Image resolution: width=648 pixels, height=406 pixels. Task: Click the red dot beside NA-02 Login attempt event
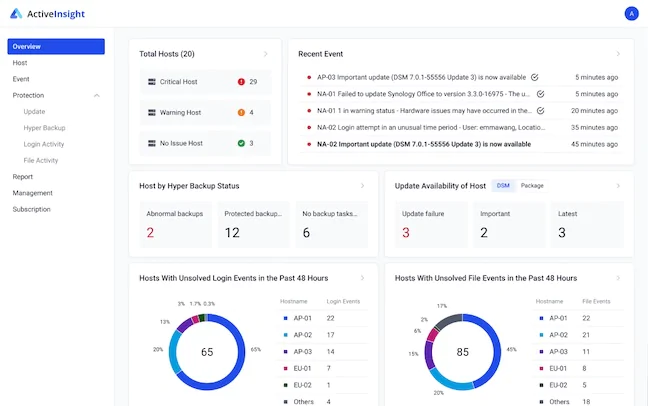pos(309,127)
